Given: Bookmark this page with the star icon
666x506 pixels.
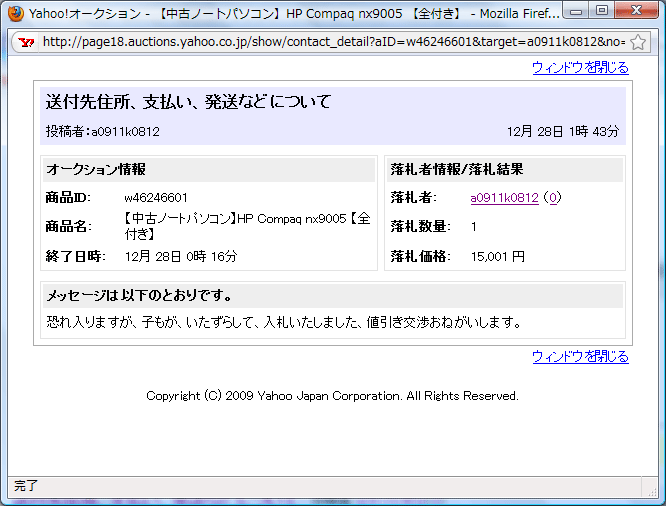Looking at the screenshot, I should tap(638, 42).
